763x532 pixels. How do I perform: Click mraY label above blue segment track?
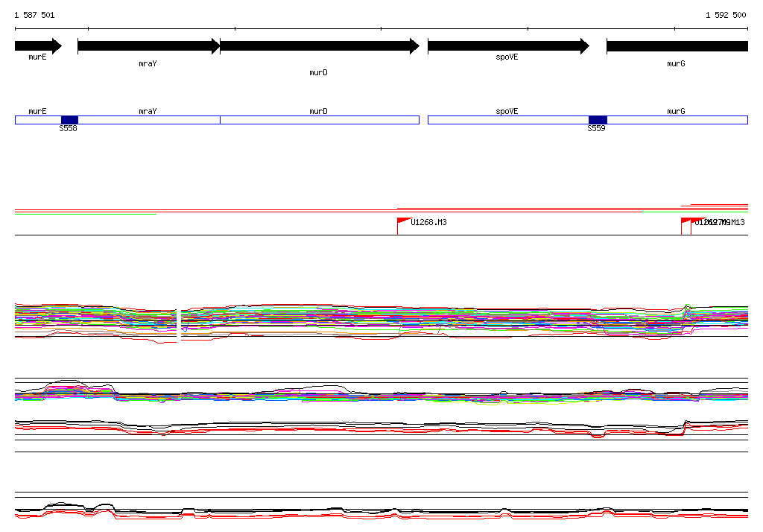pyautogui.click(x=148, y=112)
